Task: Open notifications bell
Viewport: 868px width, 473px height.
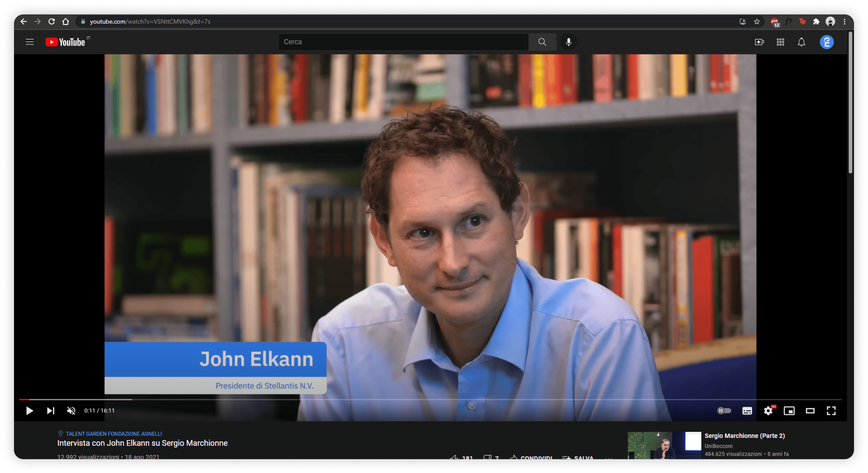Action: (x=801, y=42)
